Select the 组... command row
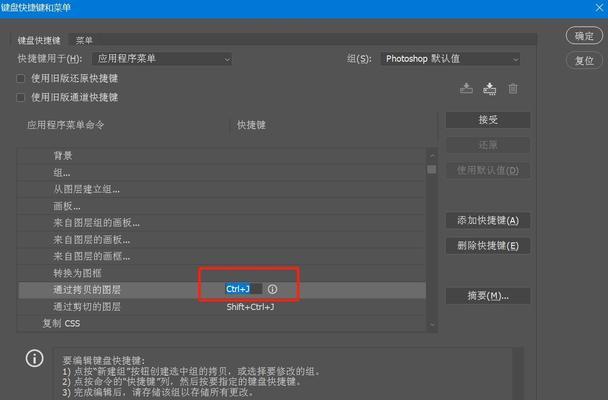Image resolution: width=608 pixels, height=400 pixels. (222, 172)
